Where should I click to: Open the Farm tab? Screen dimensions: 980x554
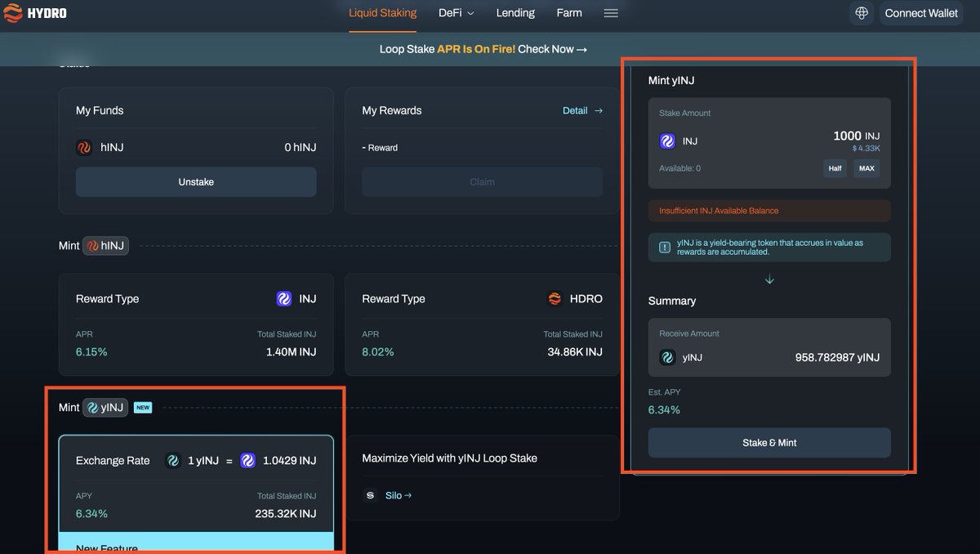point(569,13)
